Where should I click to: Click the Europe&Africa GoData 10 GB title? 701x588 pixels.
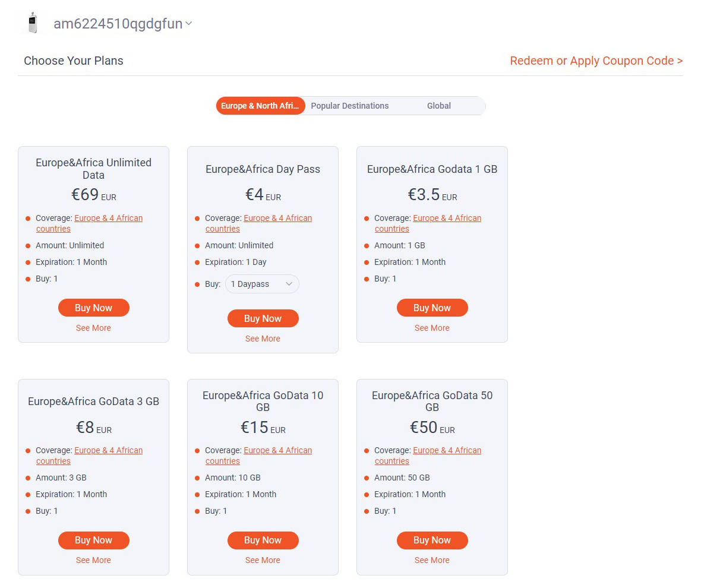(263, 402)
